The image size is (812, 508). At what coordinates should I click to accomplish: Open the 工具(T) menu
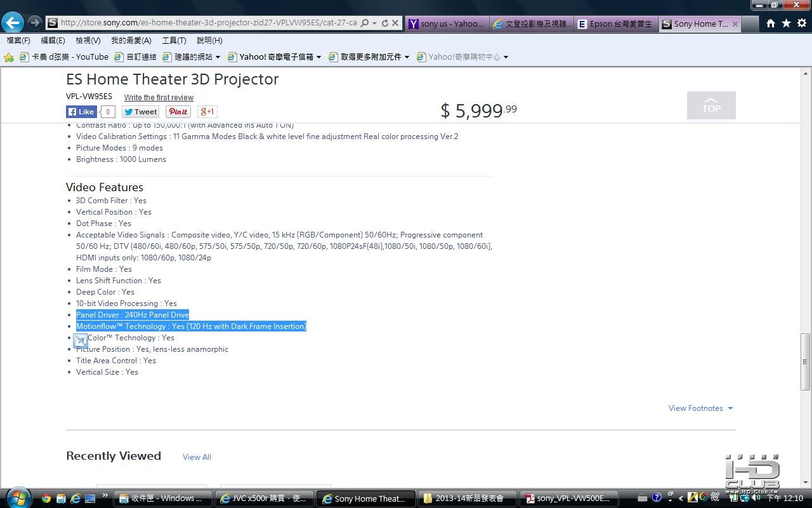pyautogui.click(x=174, y=40)
